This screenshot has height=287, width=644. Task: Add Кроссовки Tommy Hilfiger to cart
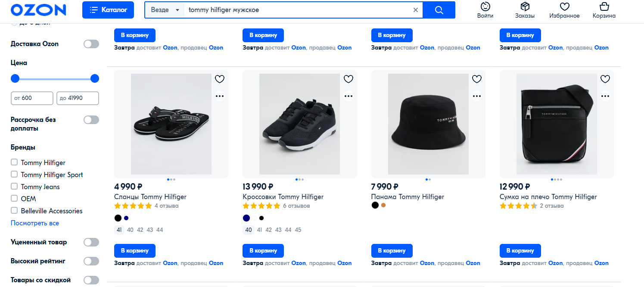point(263,251)
